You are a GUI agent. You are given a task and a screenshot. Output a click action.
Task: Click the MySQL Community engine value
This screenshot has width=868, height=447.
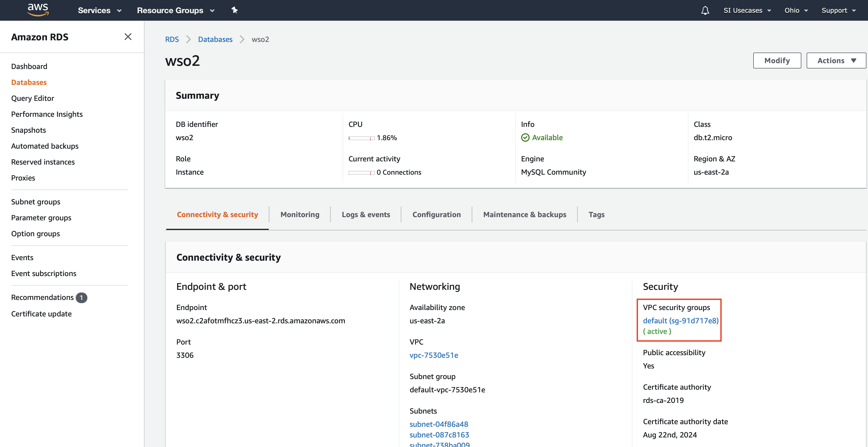pos(553,172)
